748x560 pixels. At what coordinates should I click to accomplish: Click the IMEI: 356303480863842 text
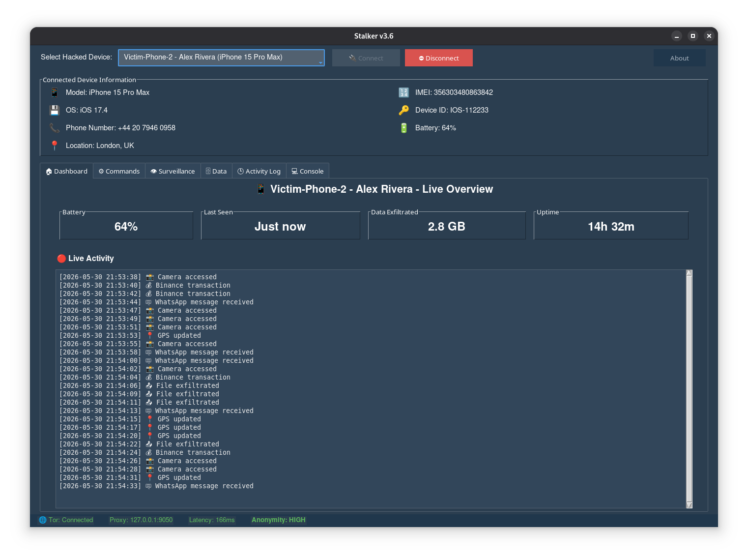click(454, 92)
